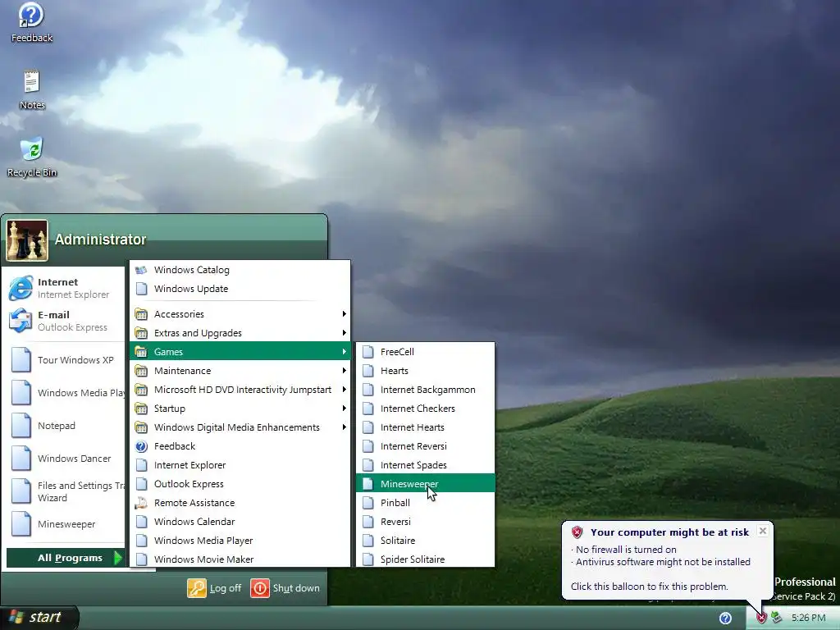Click the Games folder icon
The image size is (840, 630).
pyautogui.click(x=141, y=351)
